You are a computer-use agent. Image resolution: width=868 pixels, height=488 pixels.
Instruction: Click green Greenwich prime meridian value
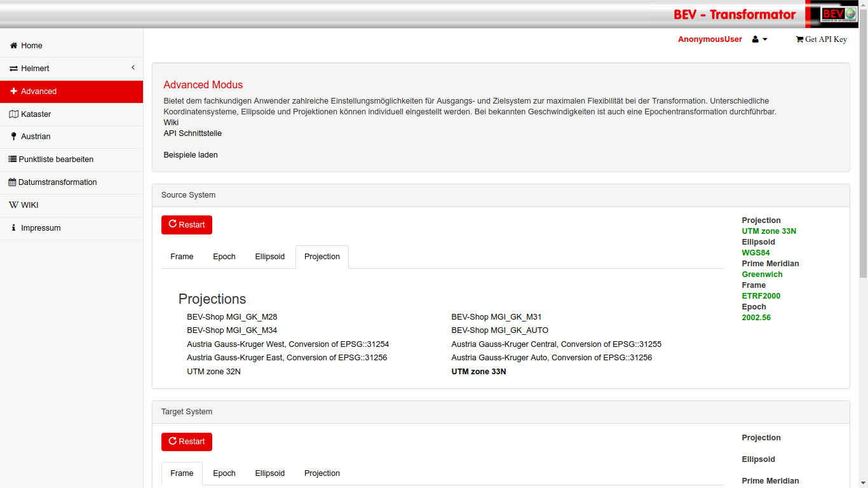pos(762,274)
